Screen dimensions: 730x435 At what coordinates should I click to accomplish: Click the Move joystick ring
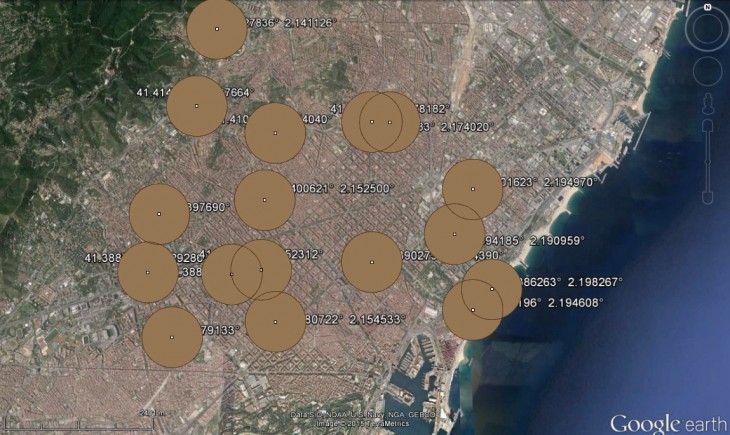click(707, 71)
